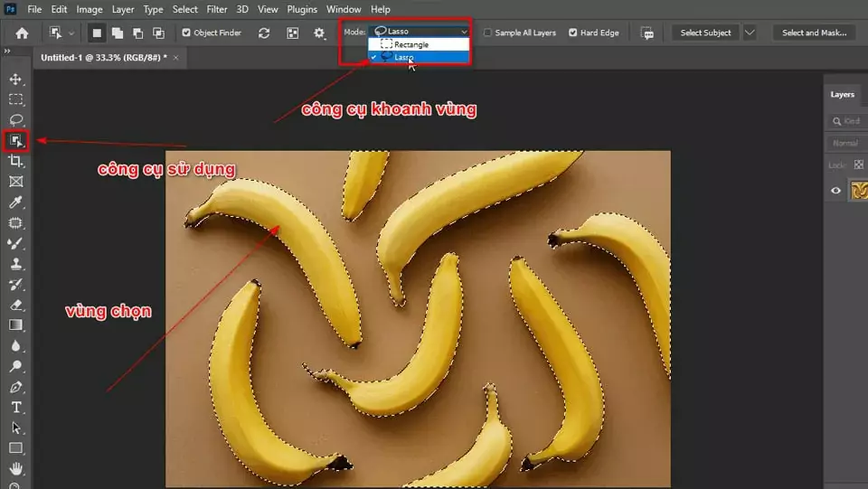Select the Rectangular Marquee tool

pos(15,99)
